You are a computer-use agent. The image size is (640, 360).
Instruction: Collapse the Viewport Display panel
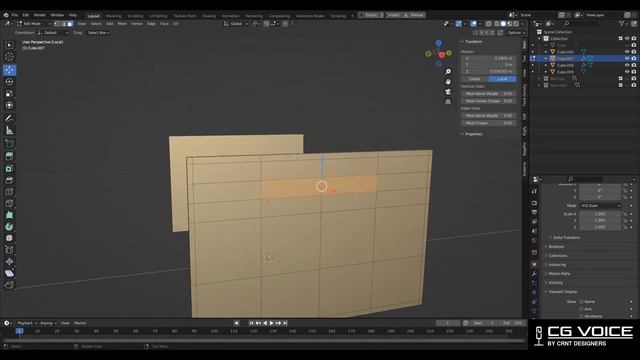(x=562, y=292)
